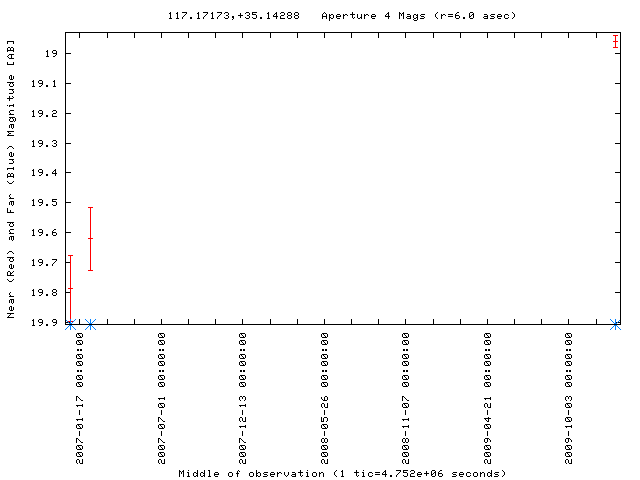
Task: Click the y-axis value 19.3
Action: [x=44, y=143]
